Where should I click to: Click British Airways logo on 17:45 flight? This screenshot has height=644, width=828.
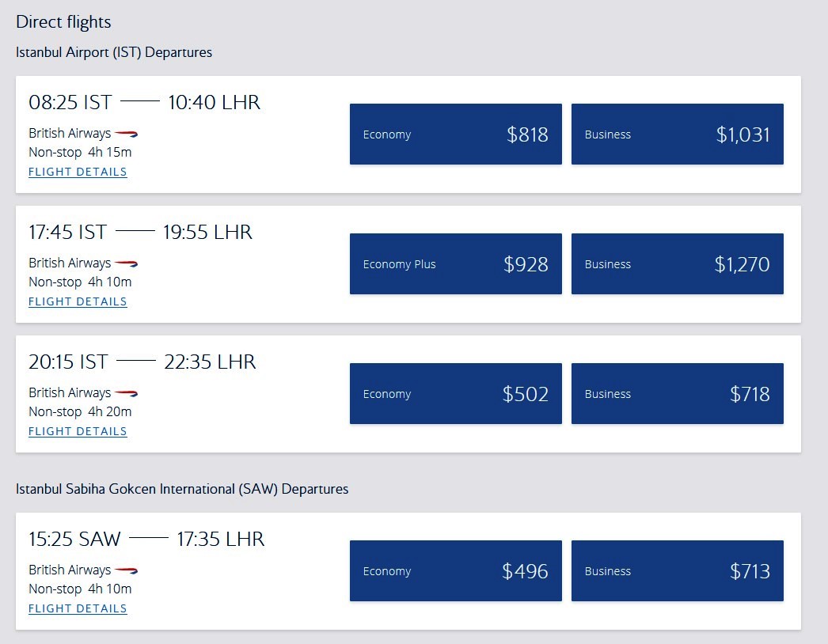(x=126, y=263)
